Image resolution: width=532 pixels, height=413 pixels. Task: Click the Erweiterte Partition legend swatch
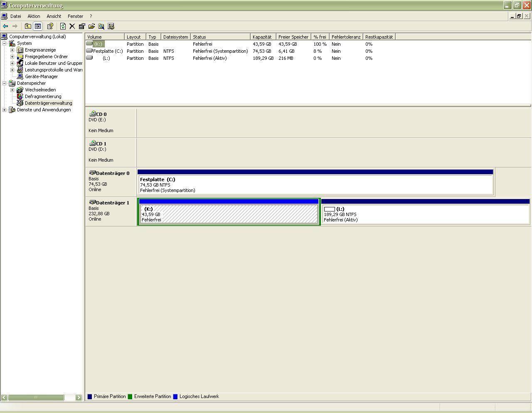[130, 397]
